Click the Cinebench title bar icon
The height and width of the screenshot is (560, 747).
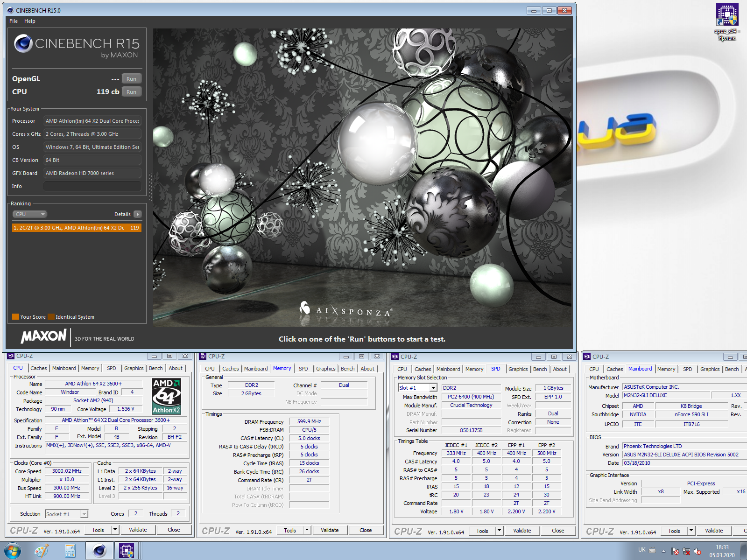pyautogui.click(x=10, y=10)
